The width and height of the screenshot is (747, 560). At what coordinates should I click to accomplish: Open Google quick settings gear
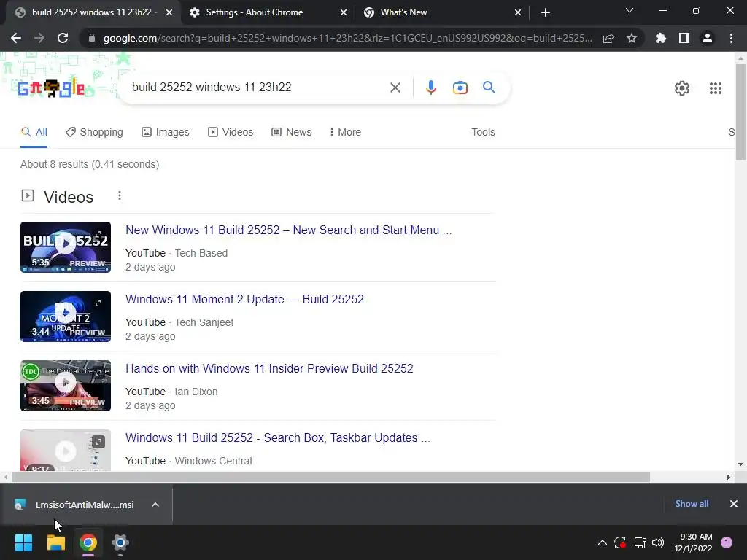click(x=682, y=88)
